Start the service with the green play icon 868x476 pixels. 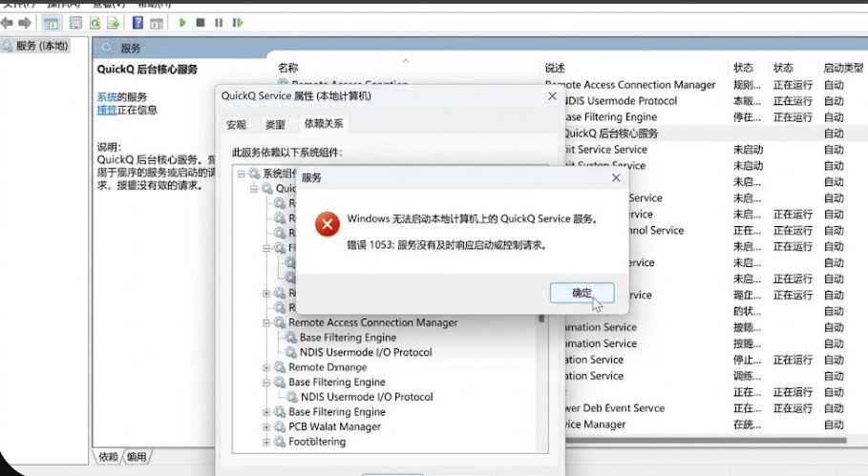click(182, 23)
